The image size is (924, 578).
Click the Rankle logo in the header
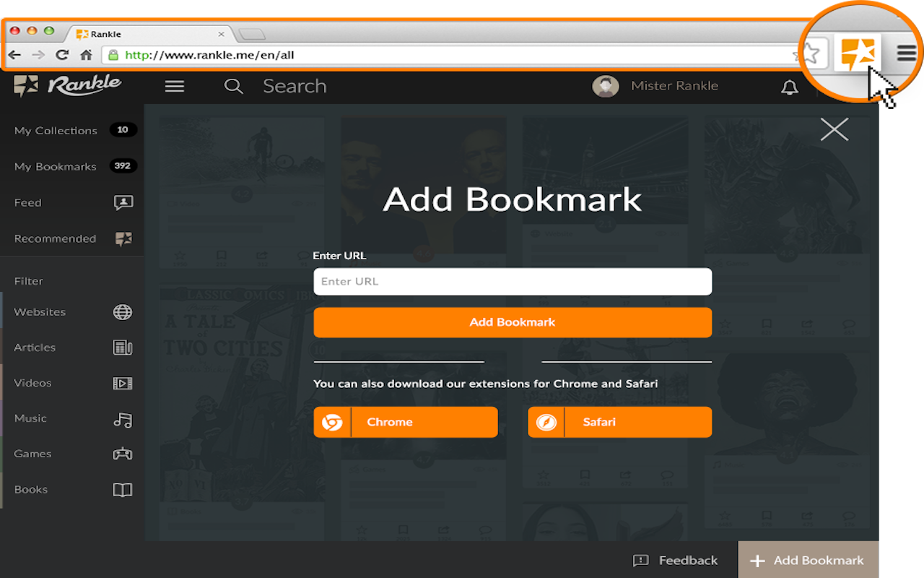(68, 85)
